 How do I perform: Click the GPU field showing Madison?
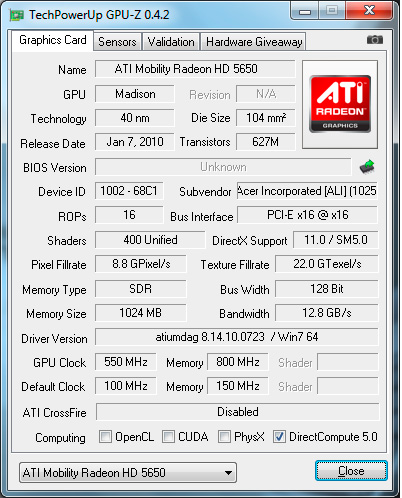135,94
